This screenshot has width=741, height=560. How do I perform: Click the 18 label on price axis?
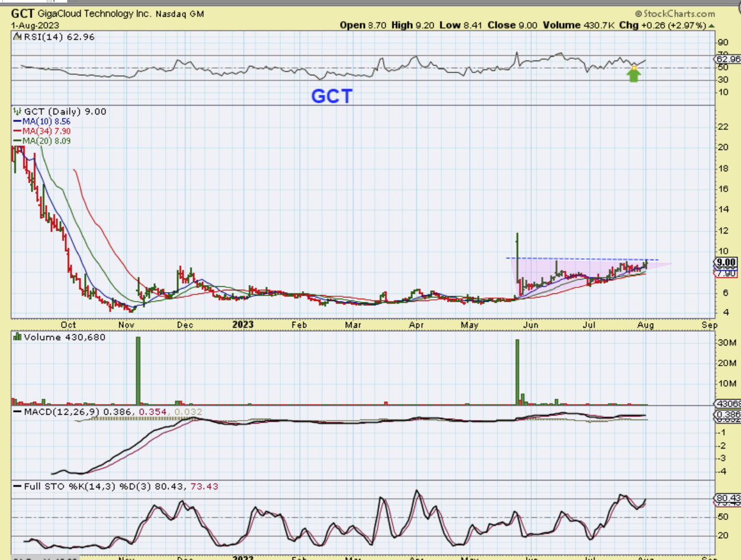(x=723, y=168)
